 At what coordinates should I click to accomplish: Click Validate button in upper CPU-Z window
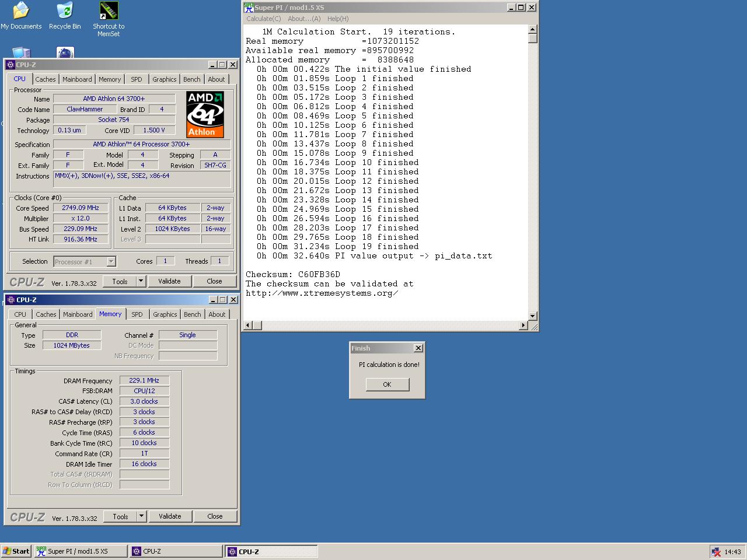pos(169,281)
